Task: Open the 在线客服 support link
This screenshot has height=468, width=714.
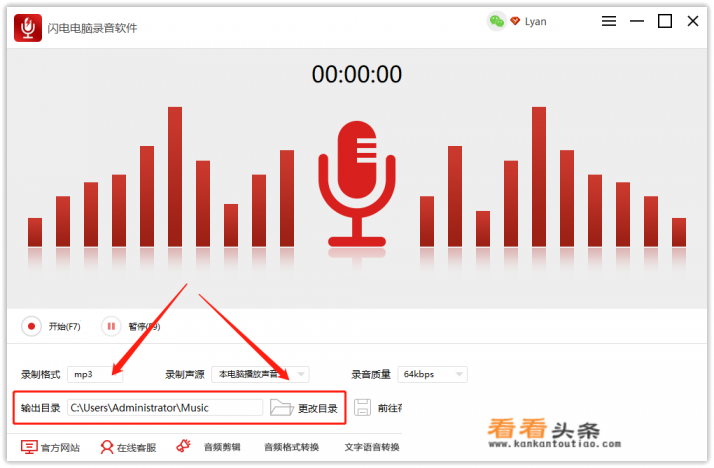Action: point(137,448)
